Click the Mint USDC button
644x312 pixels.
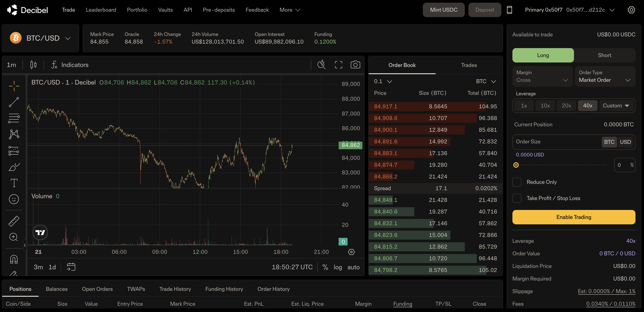443,10
